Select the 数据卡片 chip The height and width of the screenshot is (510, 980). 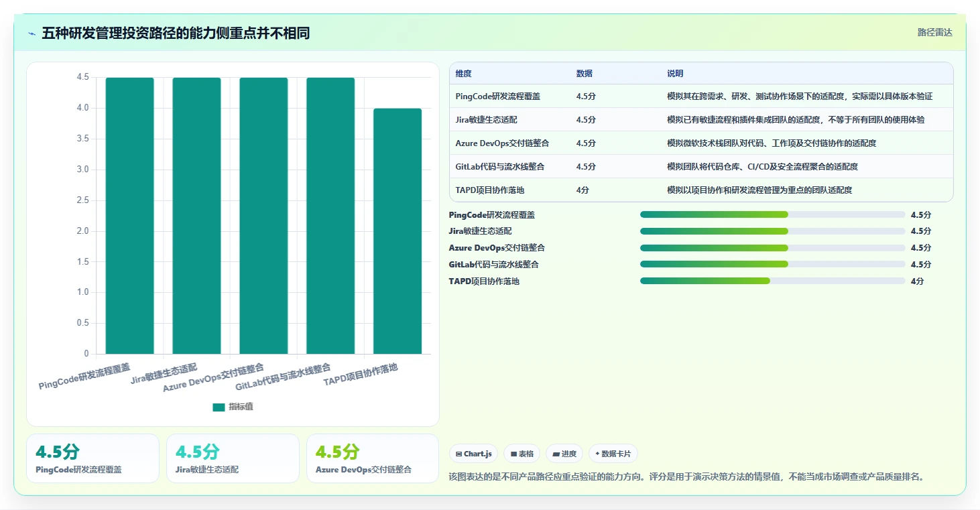[x=613, y=454]
